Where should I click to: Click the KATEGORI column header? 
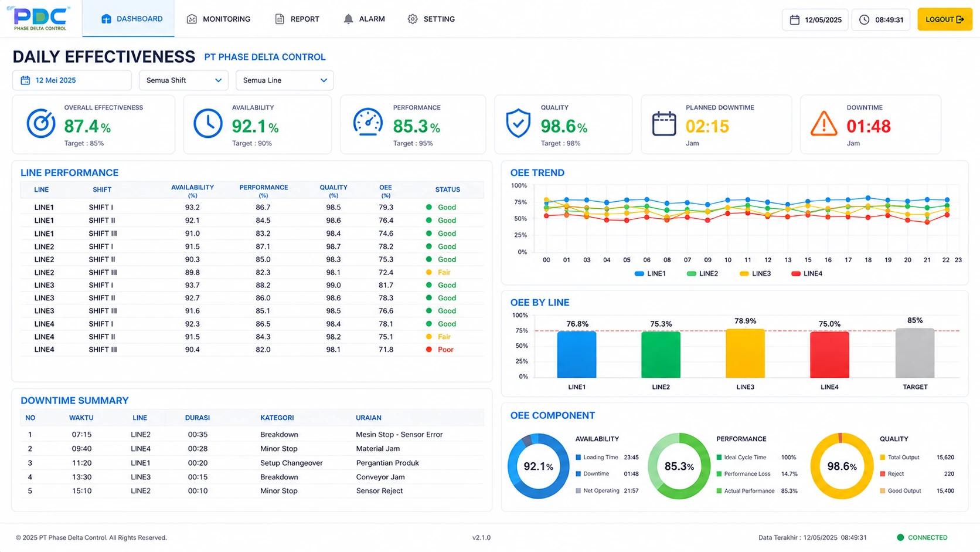(277, 418)
